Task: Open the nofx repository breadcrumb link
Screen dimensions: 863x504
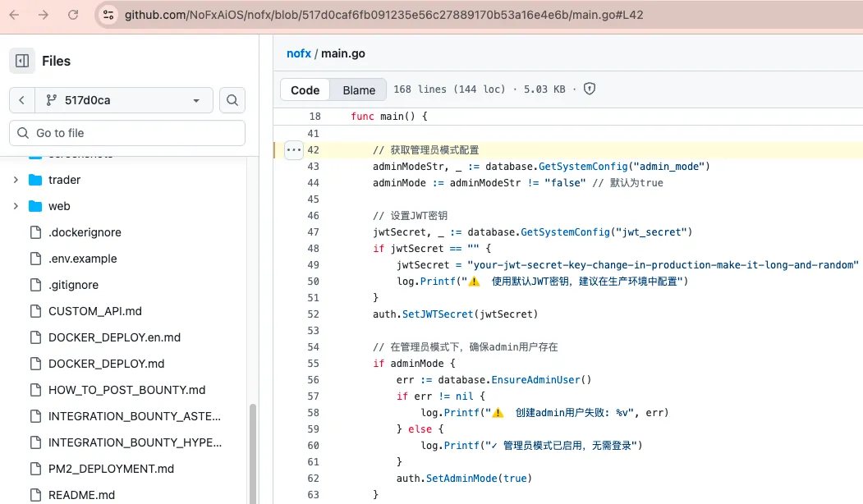Action: (298, 53)
